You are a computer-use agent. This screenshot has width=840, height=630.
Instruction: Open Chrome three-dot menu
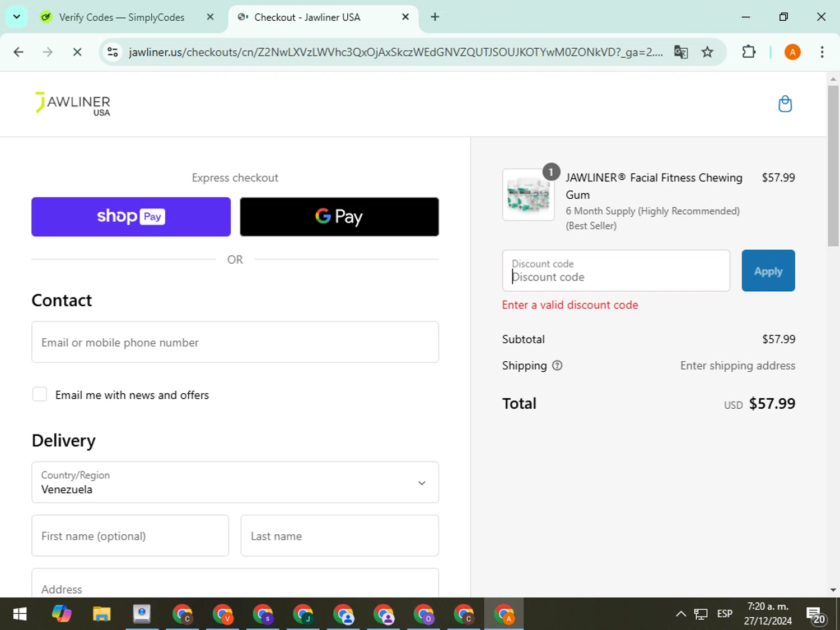point(822,52)
